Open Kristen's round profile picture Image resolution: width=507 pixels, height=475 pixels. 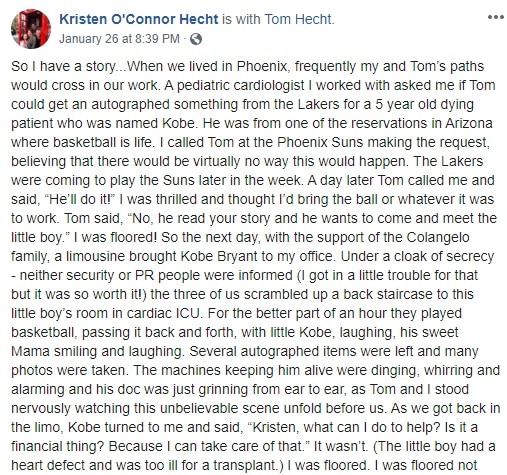click(31, 29)
